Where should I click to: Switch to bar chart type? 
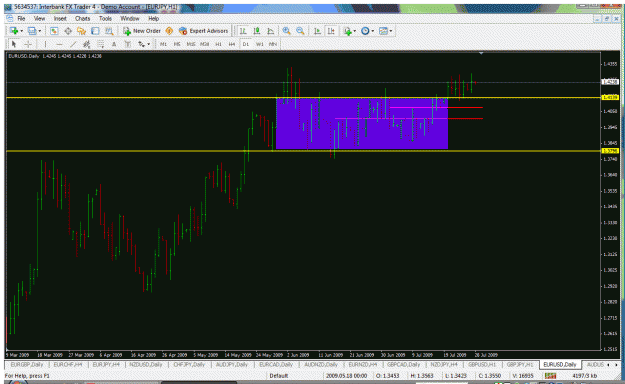click(x=243, y=31)
